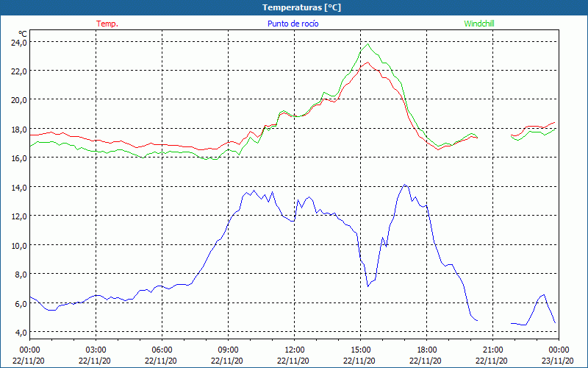The width and height of the screenshot is (588, 368).
Task: Click the 4,0 y-axis value
Action: 20,333
